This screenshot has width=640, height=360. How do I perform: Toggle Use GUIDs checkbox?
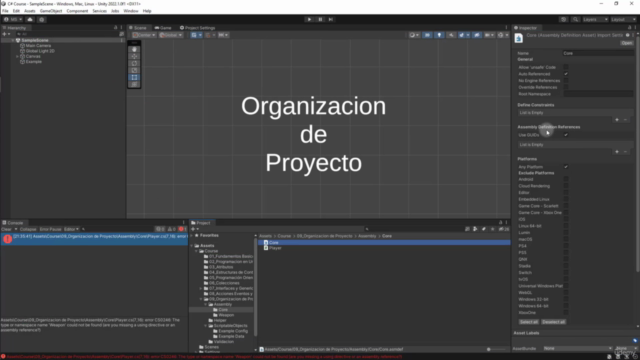click(566, 135)
